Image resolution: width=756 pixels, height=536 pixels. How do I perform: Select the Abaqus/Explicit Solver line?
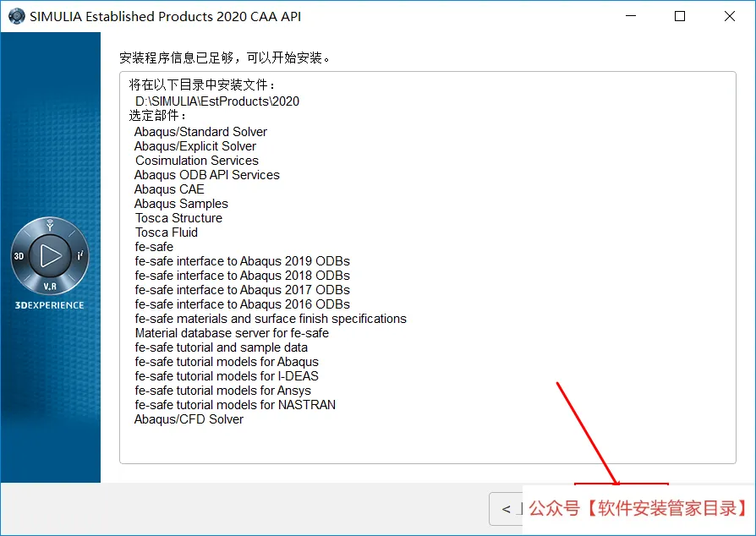195,146
